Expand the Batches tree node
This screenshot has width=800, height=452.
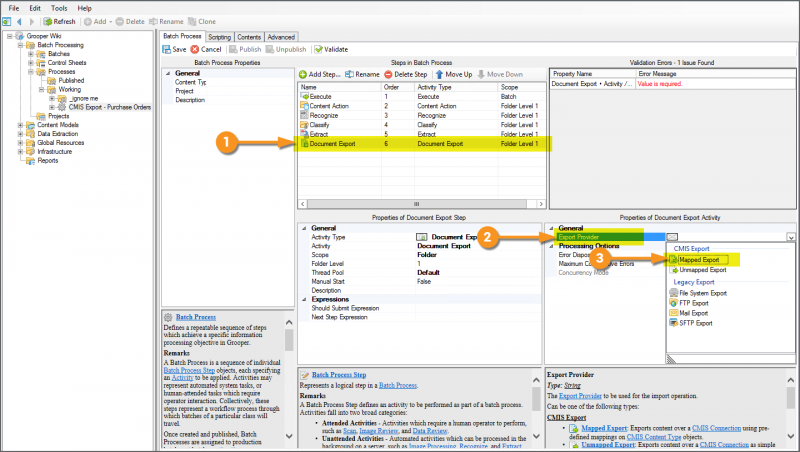(31, 54)
